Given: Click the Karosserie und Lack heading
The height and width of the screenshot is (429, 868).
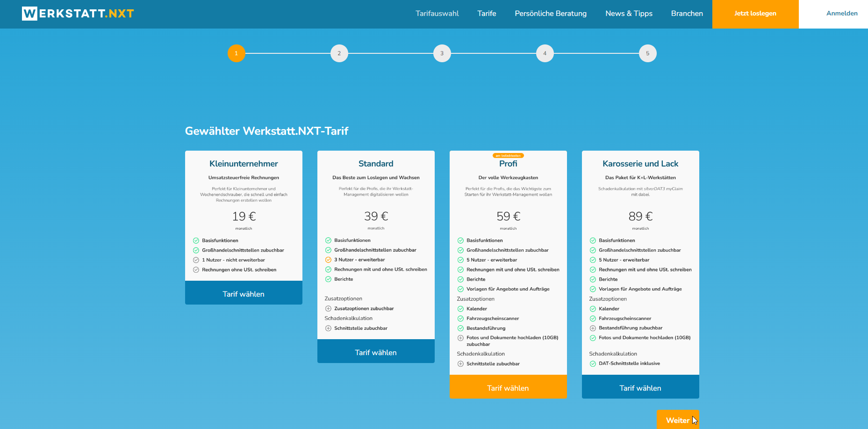Looking at the screenshot, I should [x=640, y=164].
